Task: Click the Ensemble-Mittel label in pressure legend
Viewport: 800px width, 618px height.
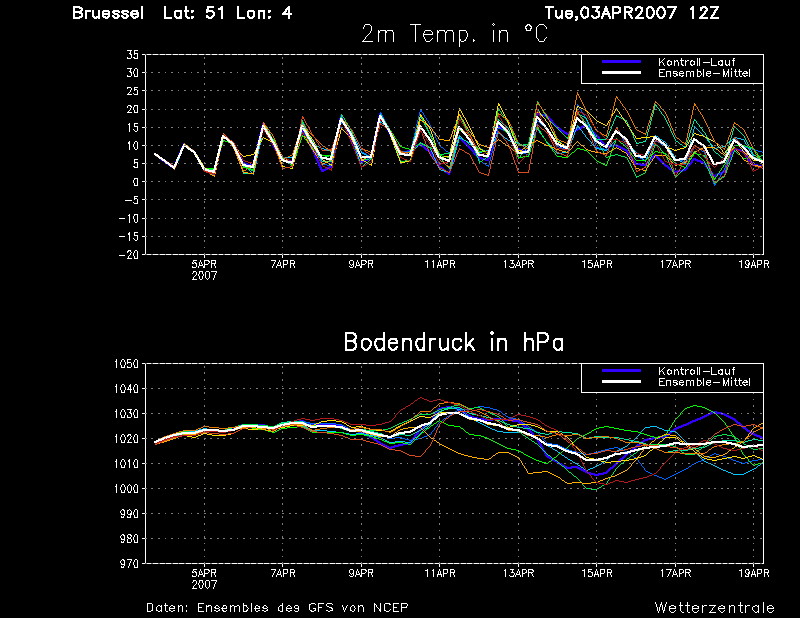Action: click(x=704, y=382)
